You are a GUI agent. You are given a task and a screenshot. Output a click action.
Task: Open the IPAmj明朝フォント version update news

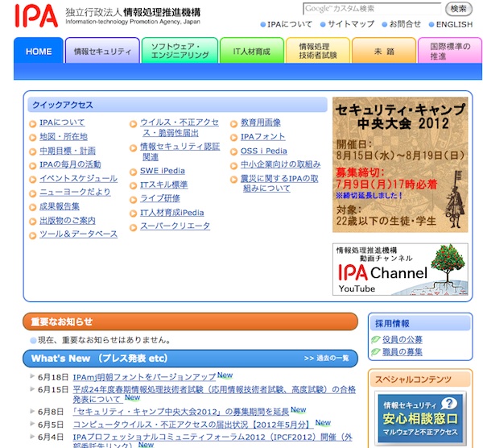pos(144,377)
